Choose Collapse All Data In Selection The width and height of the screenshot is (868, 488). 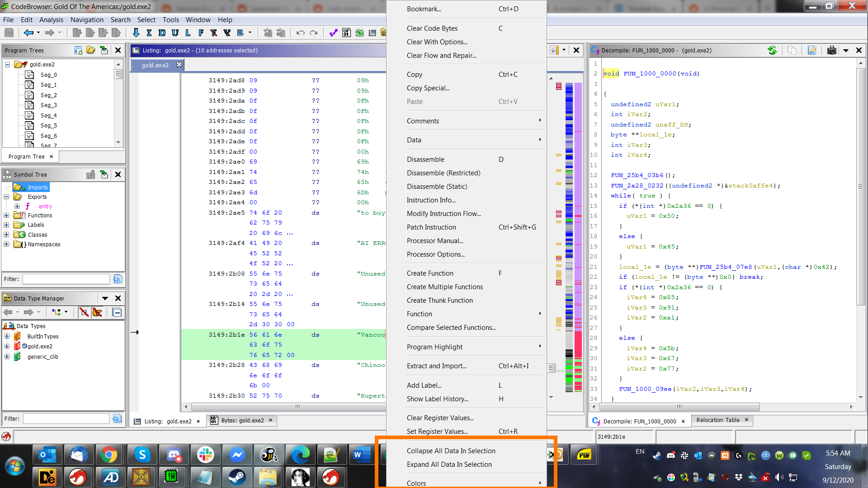[x=474, y=451]
